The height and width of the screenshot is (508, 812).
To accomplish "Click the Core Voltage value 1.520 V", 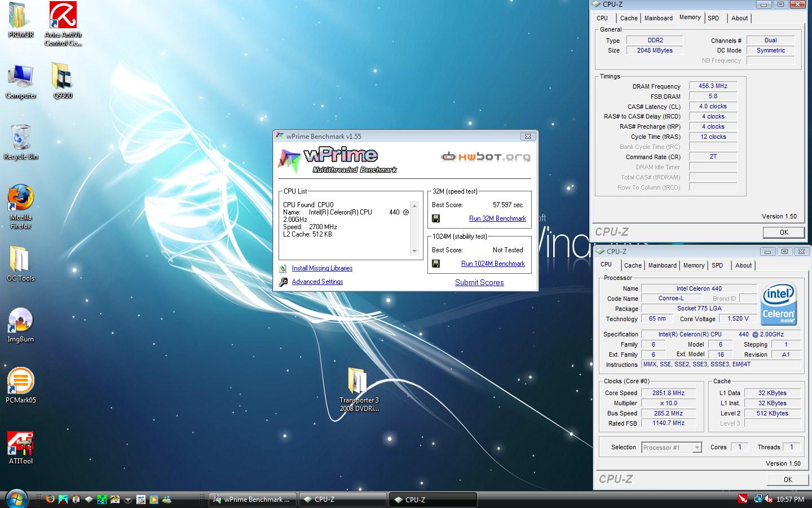I will click(x=738, y=318).
